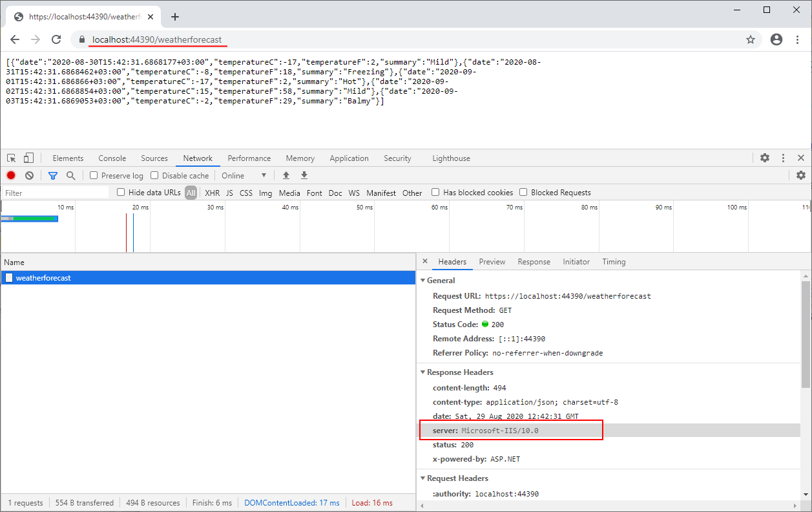812x512 pixels.
Task: Toggle the device toolbar icon
Action: 28,158
